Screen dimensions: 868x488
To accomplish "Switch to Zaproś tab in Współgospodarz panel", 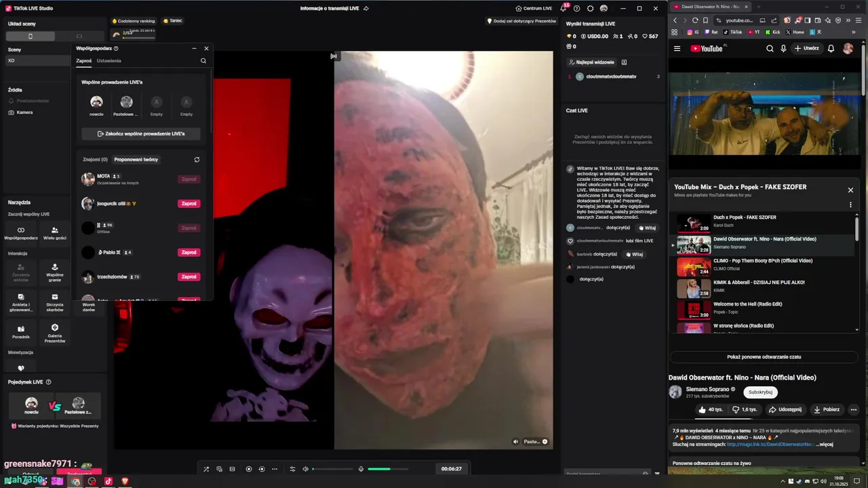I will tap(84, 60).
